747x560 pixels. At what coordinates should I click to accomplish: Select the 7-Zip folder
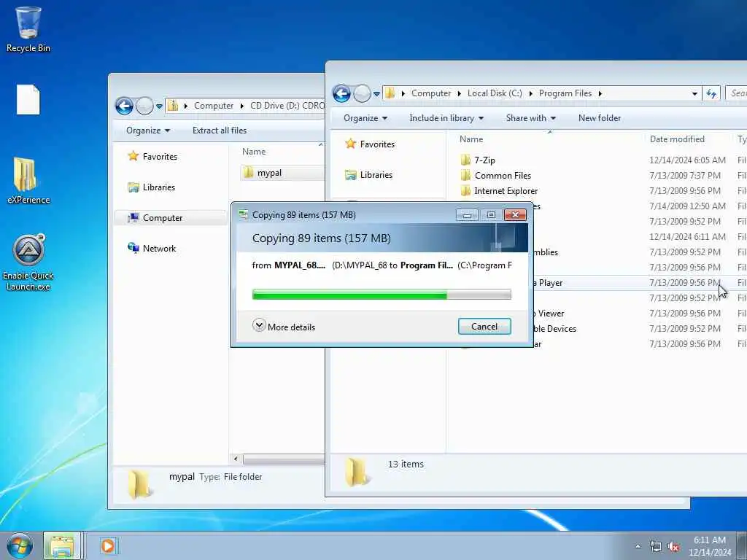click(x=478, y=160)
